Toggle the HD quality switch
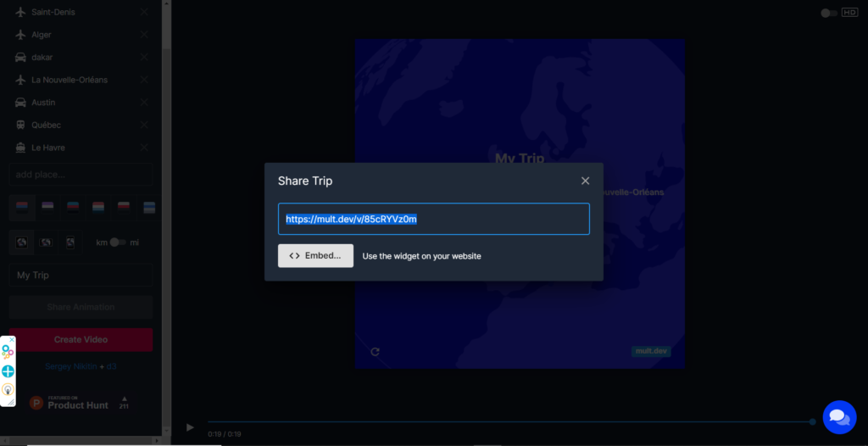The height and width of the screenshot is (446, 868). (x=829, y=13)
